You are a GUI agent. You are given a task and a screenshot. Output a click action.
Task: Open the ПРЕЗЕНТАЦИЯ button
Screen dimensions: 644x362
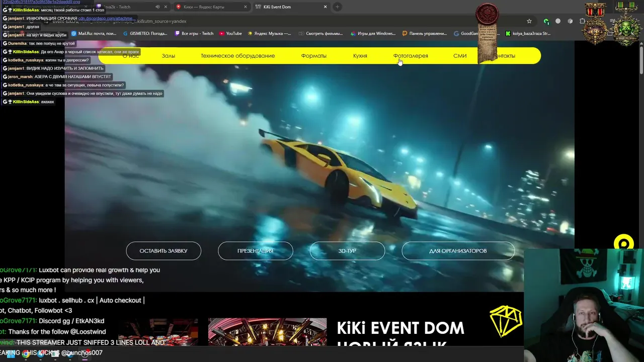pyautogui.click(x=256, y=251)
